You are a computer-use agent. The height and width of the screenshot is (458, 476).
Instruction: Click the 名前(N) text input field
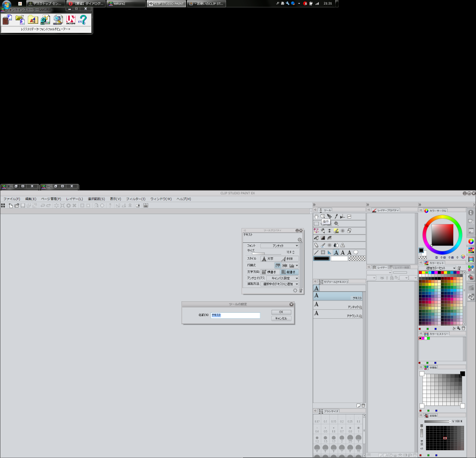[x=235, y=315]
